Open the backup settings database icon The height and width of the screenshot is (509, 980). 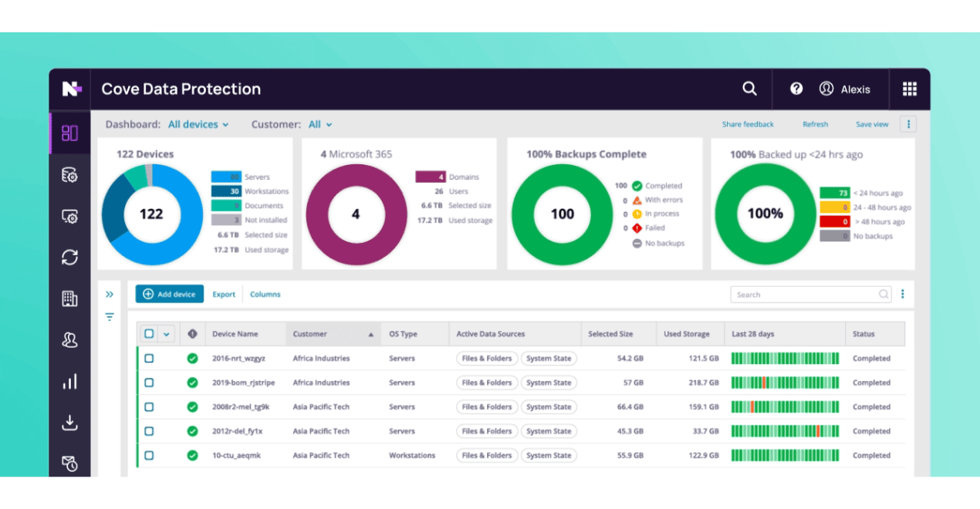(69, 175)
